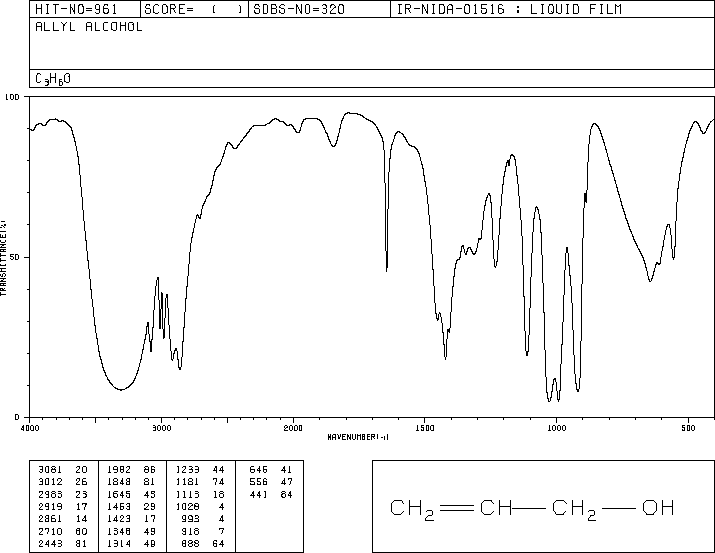This screenshot has height=553, width=715.
Task: Select peak 2710 in the peak table
Action: [x=50, y=532]
